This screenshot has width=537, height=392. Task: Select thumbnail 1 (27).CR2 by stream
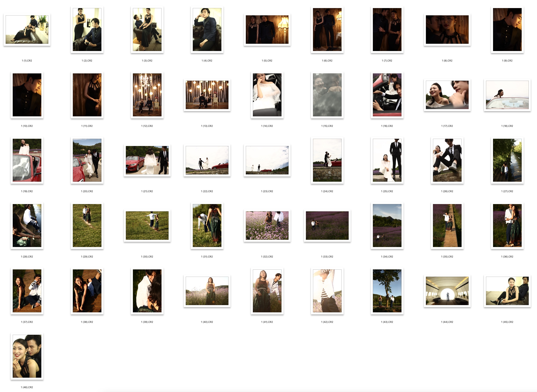click(x=507, y=160)
